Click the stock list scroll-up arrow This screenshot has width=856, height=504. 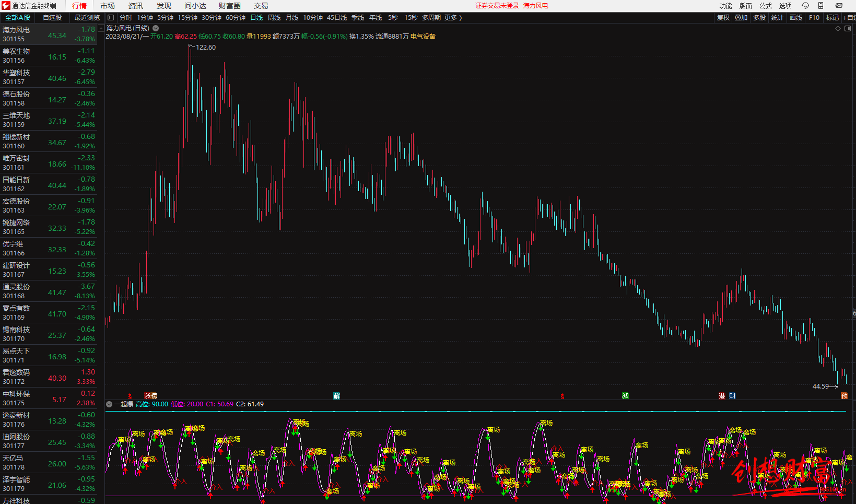[101, 29]
